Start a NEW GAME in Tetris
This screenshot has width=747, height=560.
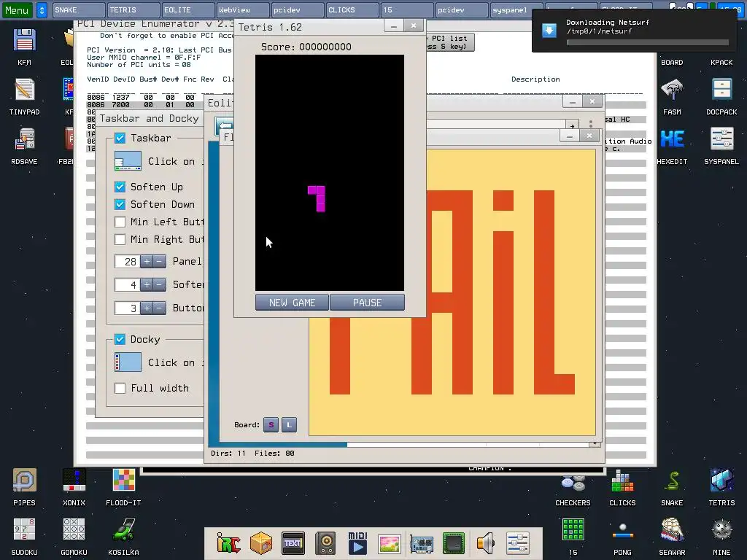[x=292, y=303]
